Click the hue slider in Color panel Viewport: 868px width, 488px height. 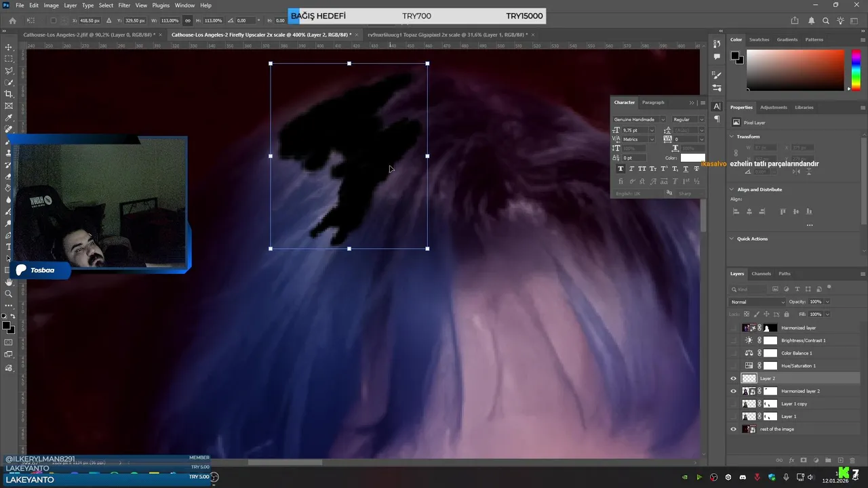(x=856, y=70)
